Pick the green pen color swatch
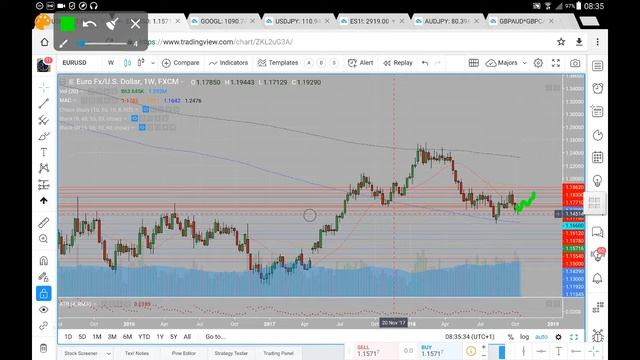The image size is (640, 360). coord(68,24)
